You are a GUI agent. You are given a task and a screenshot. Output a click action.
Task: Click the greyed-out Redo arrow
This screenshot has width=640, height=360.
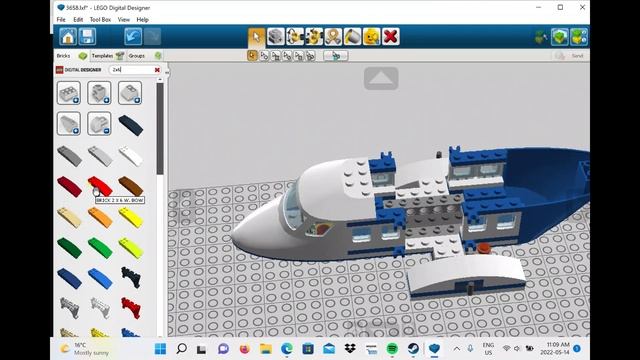[x=152, y=37]
